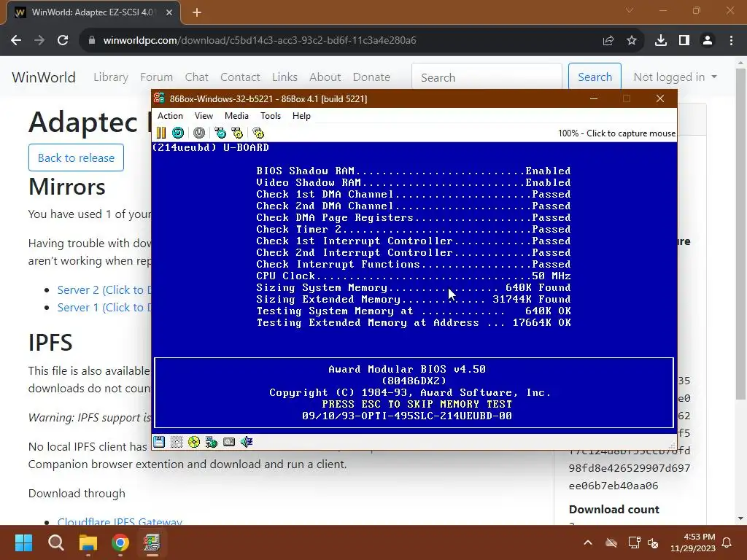Open Chrome tab search chevron
This screenshot has width=747, height=560.
[630, 10]
